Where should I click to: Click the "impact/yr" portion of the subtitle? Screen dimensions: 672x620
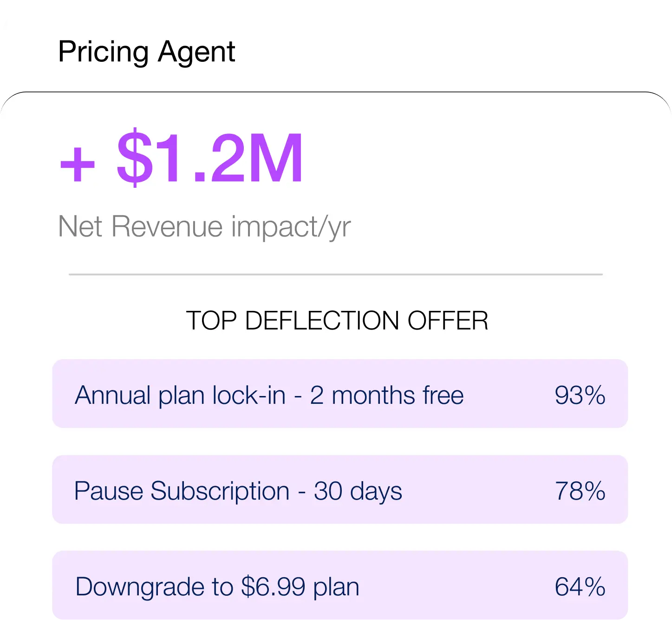(291, 227)
